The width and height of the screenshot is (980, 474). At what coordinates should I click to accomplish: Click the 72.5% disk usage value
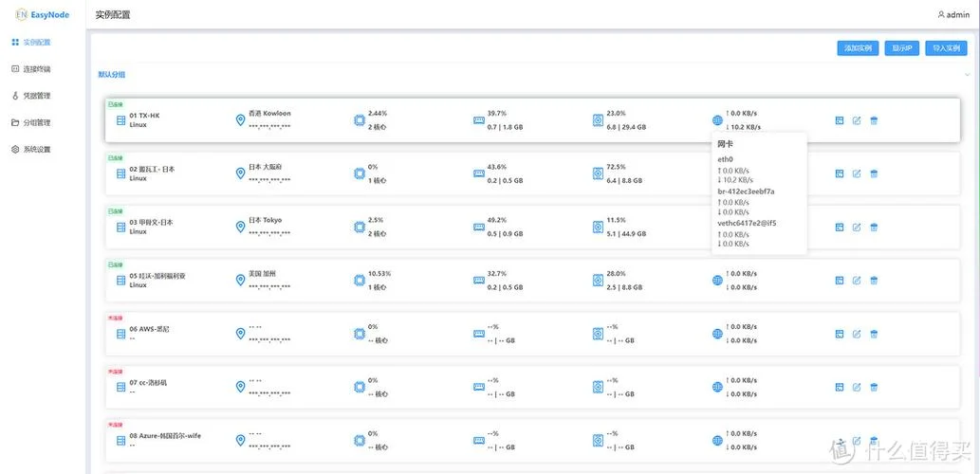[617, 167]
